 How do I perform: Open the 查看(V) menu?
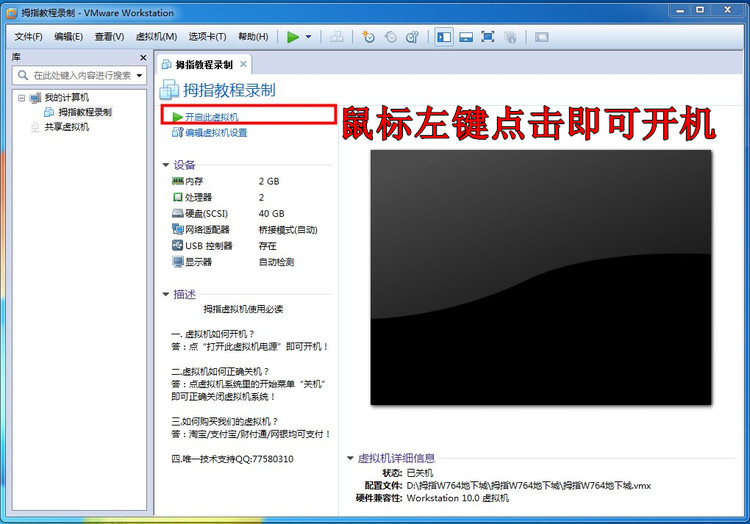[109, 37]
